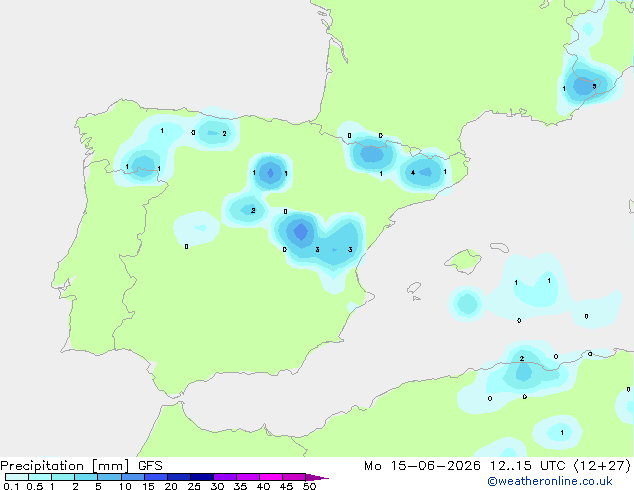Click the '0.1' legend scale label
This screenshot has width=634, height=490.
[11, 486]
